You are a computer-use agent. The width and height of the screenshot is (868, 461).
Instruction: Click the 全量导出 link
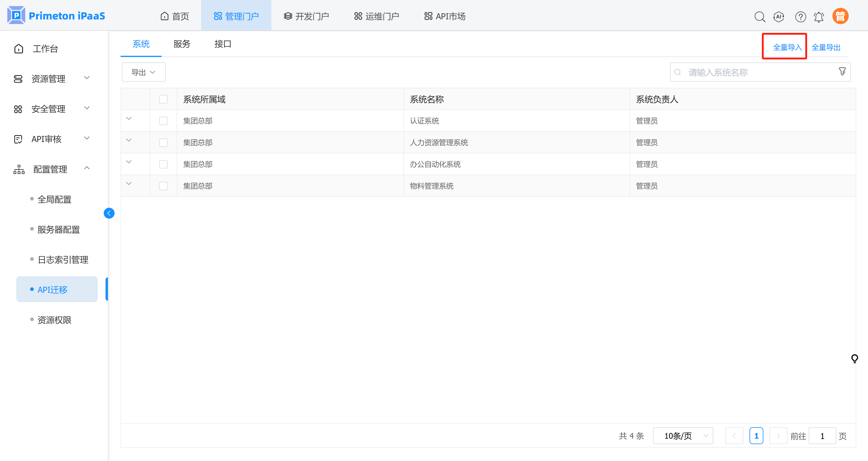pos(825,47)
